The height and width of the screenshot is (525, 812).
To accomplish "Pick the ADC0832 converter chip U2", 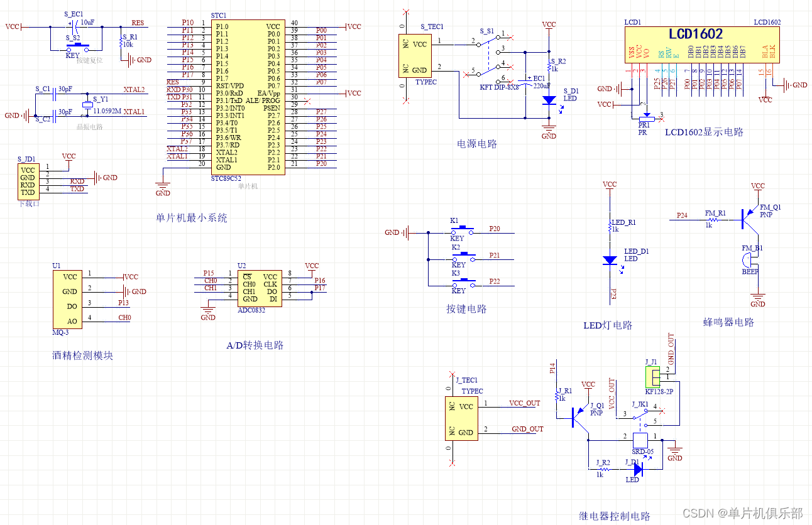I will [260, 288].
